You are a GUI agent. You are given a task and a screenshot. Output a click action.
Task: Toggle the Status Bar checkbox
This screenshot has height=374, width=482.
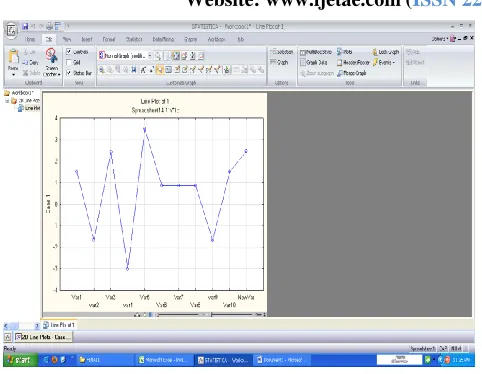coord(69,73)
